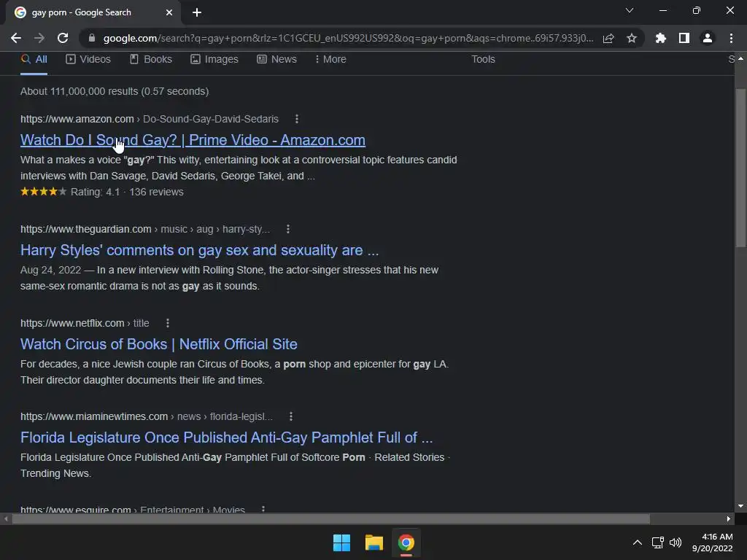Image resolution: width=747 pixels, height=560 pixels.
Task: Click the miaminewtimes.com result URL
Action: pyautogui.click(x=94, y=416)
